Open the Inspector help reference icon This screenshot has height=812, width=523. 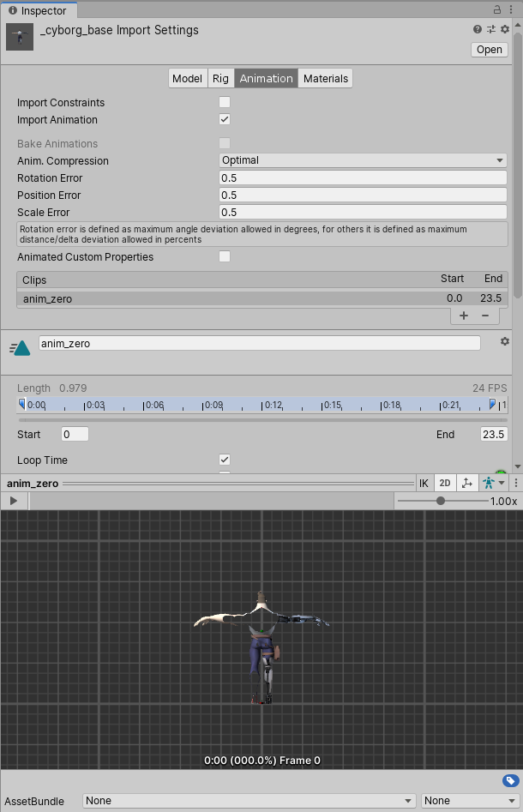tap(478, 29)
